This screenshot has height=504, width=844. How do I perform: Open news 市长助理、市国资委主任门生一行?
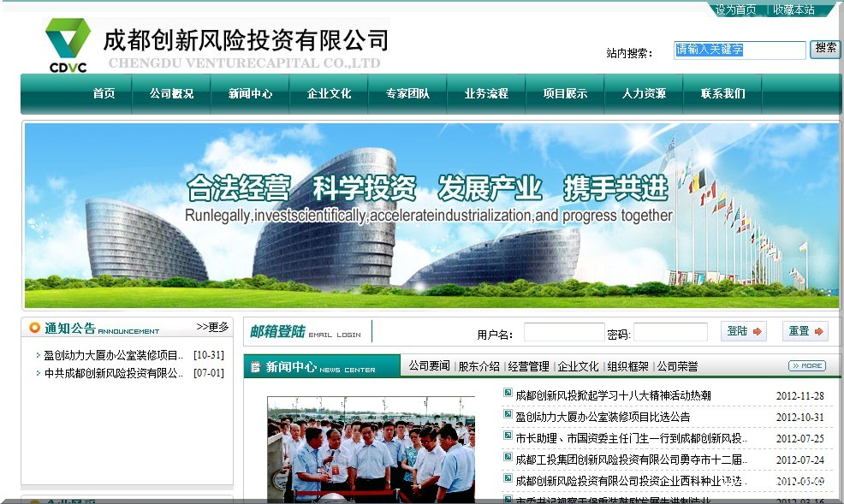coord(631,438)
